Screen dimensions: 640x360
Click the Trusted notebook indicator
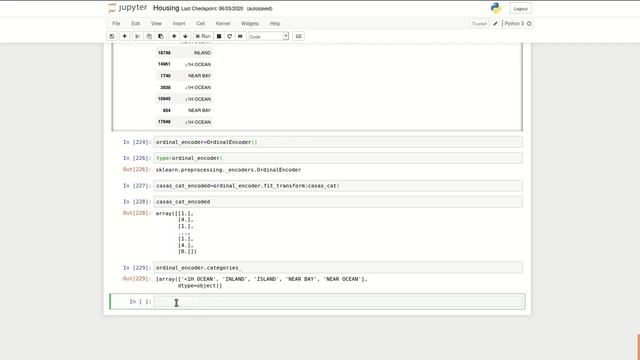click(x=479, y=24)
